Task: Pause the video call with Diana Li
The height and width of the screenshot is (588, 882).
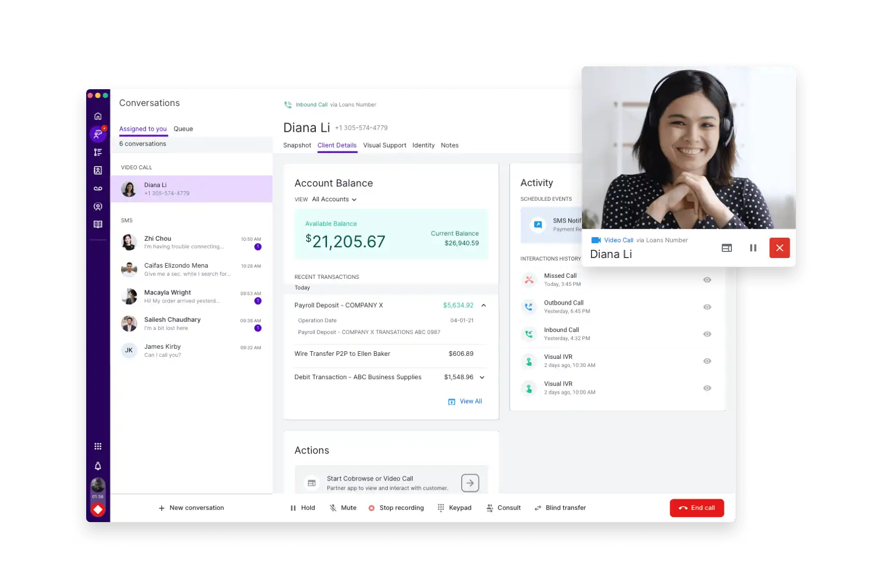Action: coord(753,248)
